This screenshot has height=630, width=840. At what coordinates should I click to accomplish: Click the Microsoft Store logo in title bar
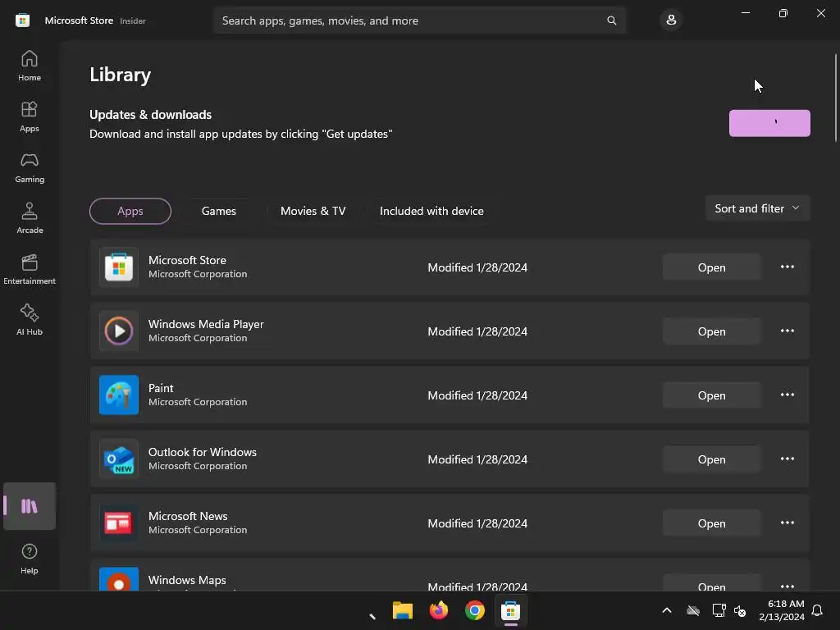pos(22,21)
